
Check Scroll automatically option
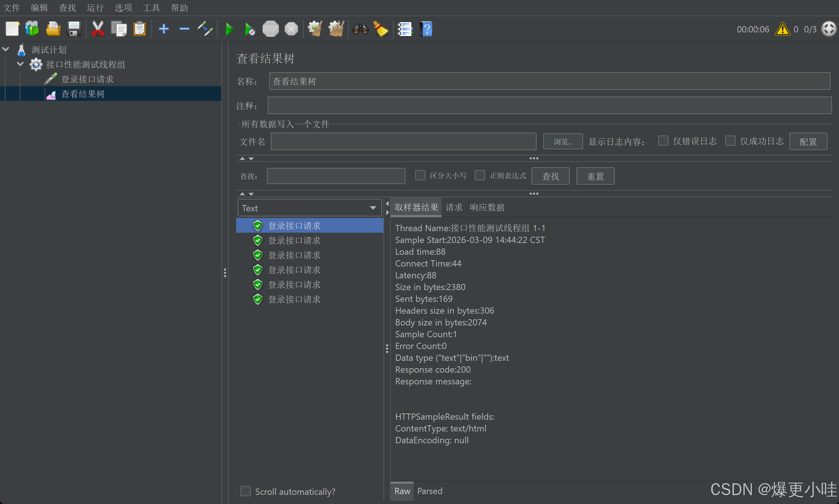point(246,491)
